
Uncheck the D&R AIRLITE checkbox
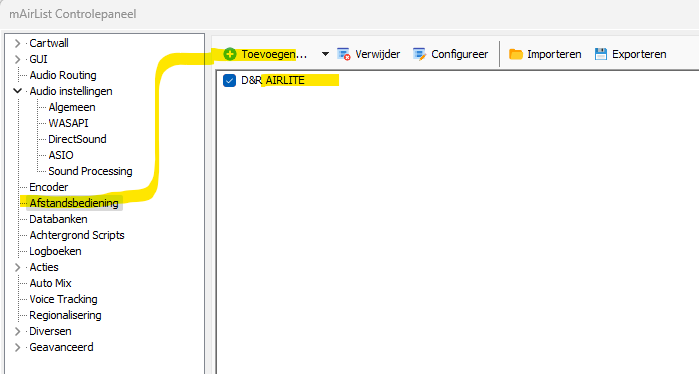pyautogui.click(x=230, y=81)
